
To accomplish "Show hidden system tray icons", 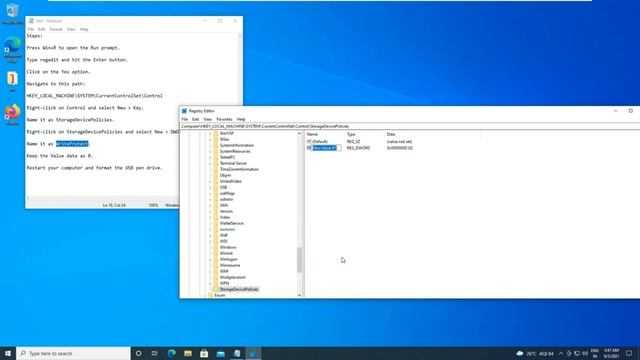I will [x=561, y=353].
